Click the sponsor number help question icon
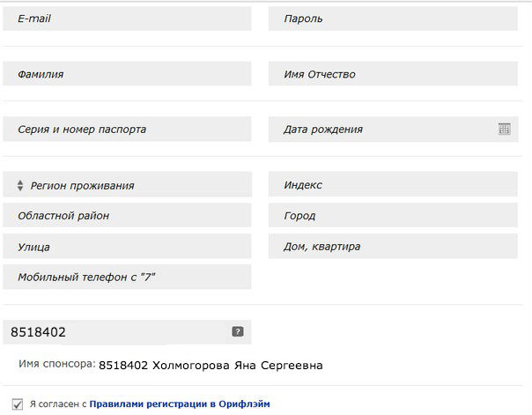 click(238, 331)
